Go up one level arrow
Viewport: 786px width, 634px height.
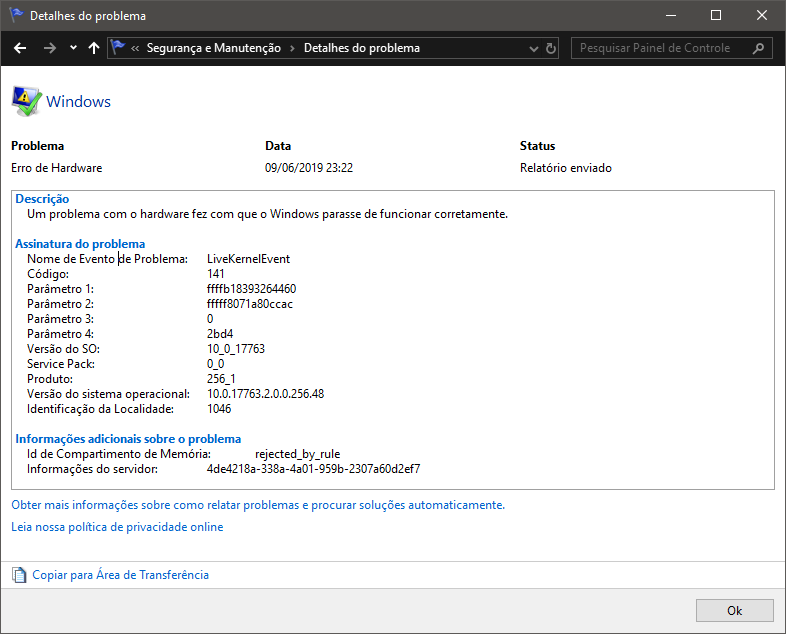click(94, 48)
